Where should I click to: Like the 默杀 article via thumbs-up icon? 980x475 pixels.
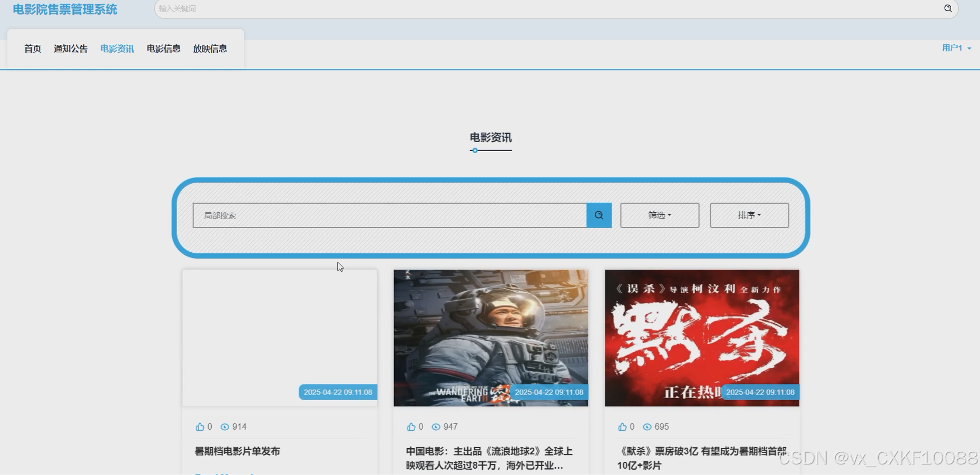[622, 427]
